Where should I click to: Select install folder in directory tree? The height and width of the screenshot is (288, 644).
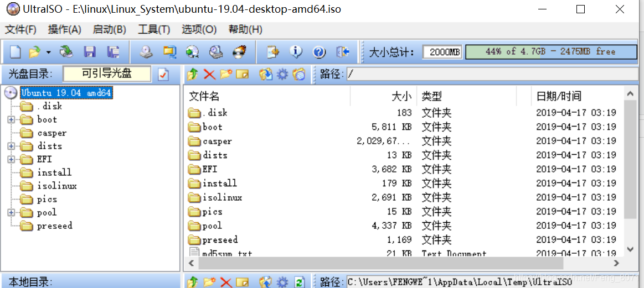(54, 172)
